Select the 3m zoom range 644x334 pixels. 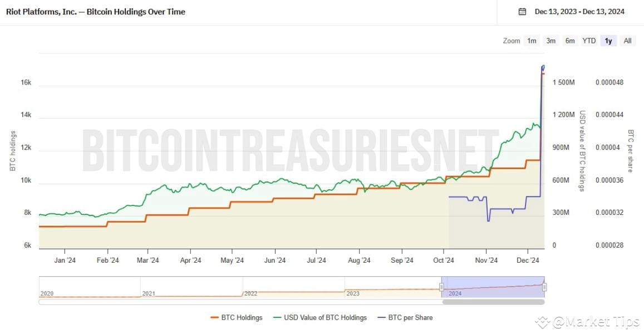pos(551,41)
